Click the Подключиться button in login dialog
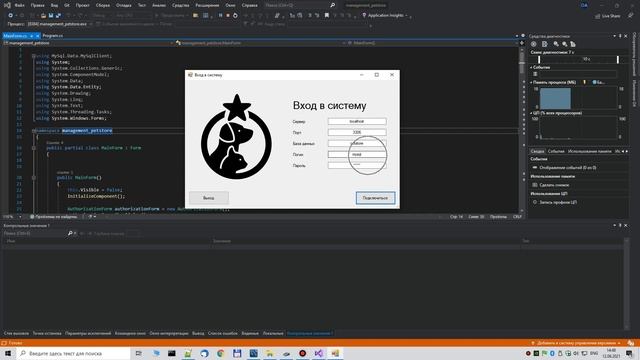The image size is (640, 360). tap(375, 198)
